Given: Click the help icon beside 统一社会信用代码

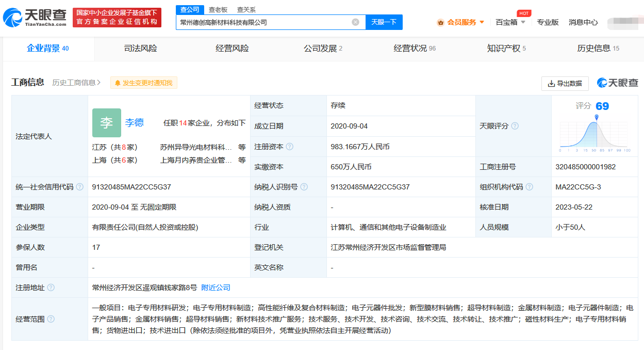Looking at the screenshot, I should (79, 187).
